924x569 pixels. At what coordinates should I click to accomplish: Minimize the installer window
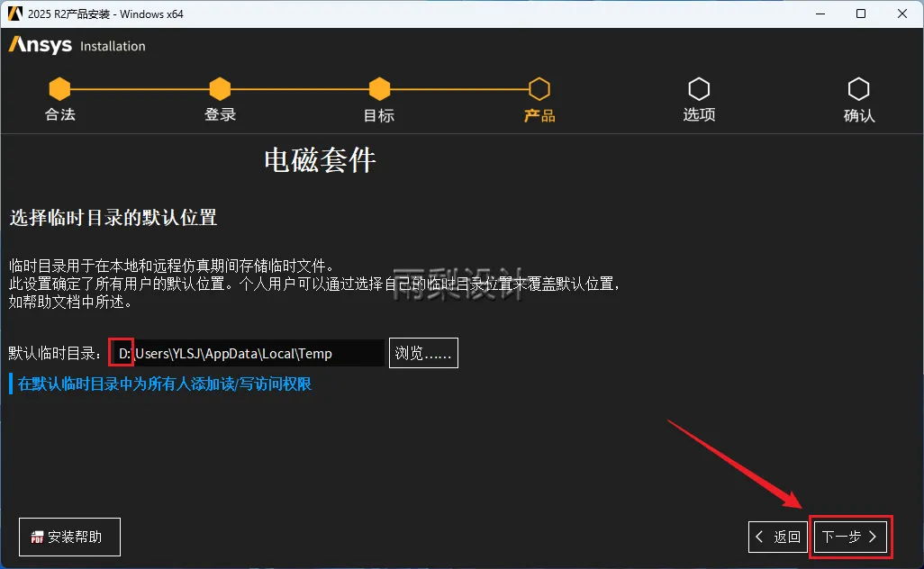tap(820, 14)
